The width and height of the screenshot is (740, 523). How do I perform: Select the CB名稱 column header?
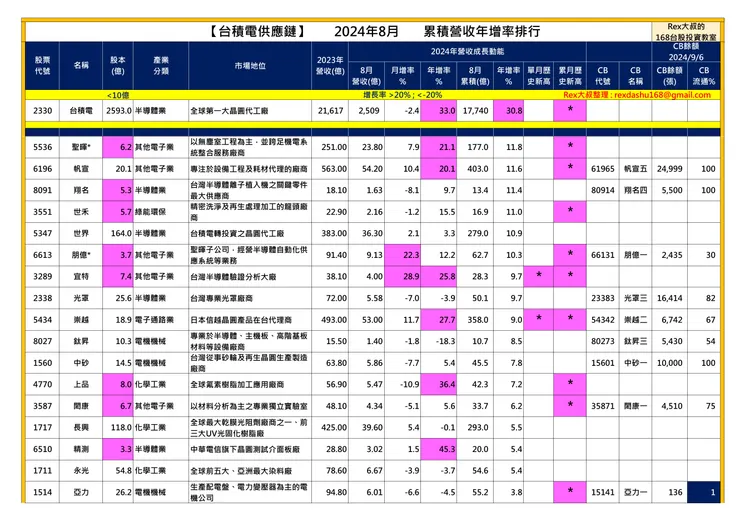coord(635,76)
